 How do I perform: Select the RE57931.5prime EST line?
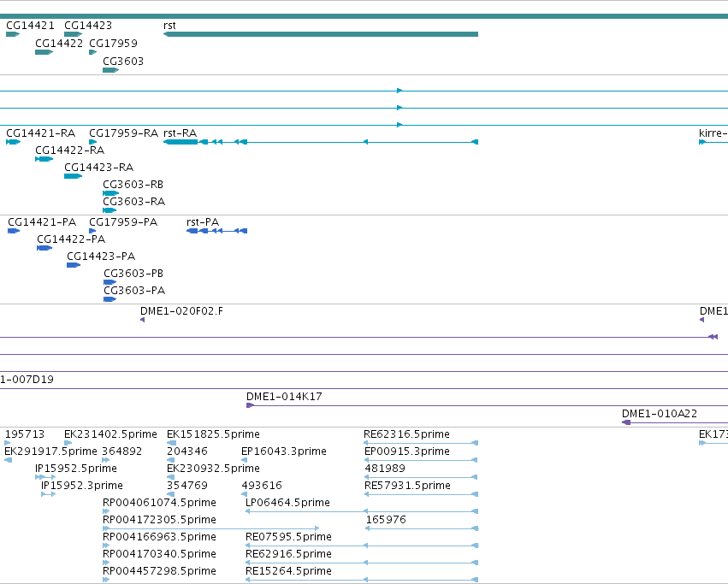click(421, 494)
